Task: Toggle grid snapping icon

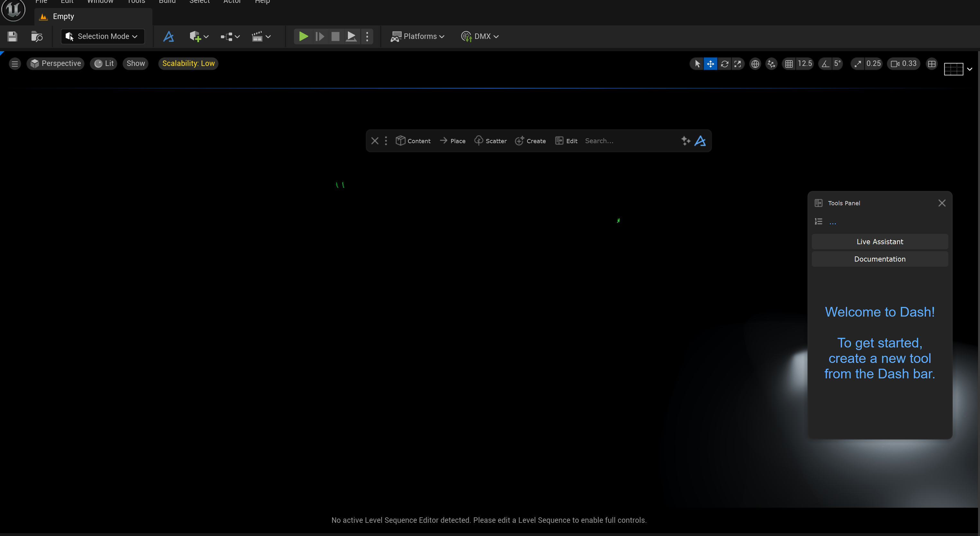Action: [x=789, y=64]
